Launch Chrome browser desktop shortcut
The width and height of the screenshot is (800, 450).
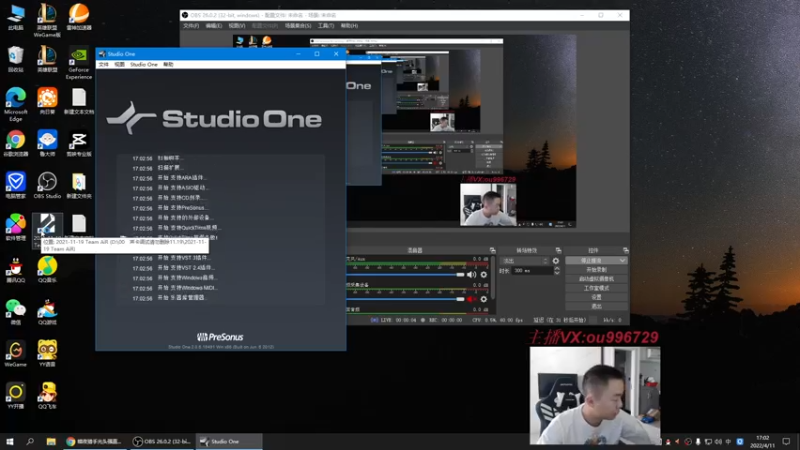(15, 143)
